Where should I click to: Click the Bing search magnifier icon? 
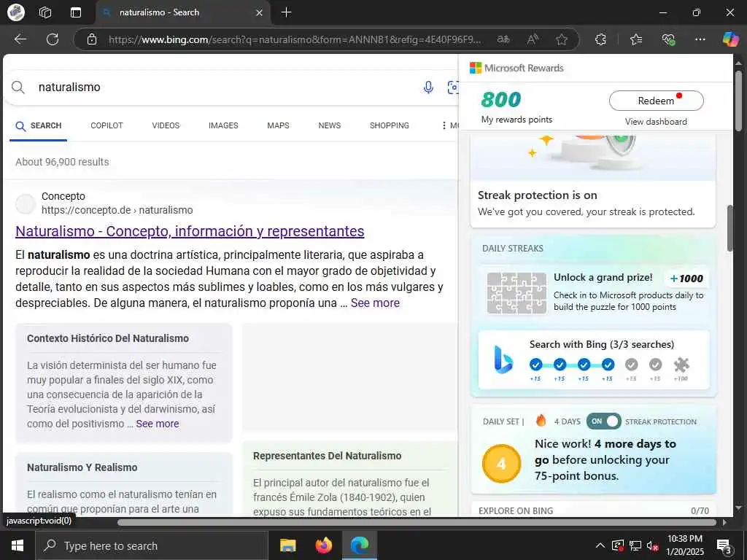tap(18, 87)
